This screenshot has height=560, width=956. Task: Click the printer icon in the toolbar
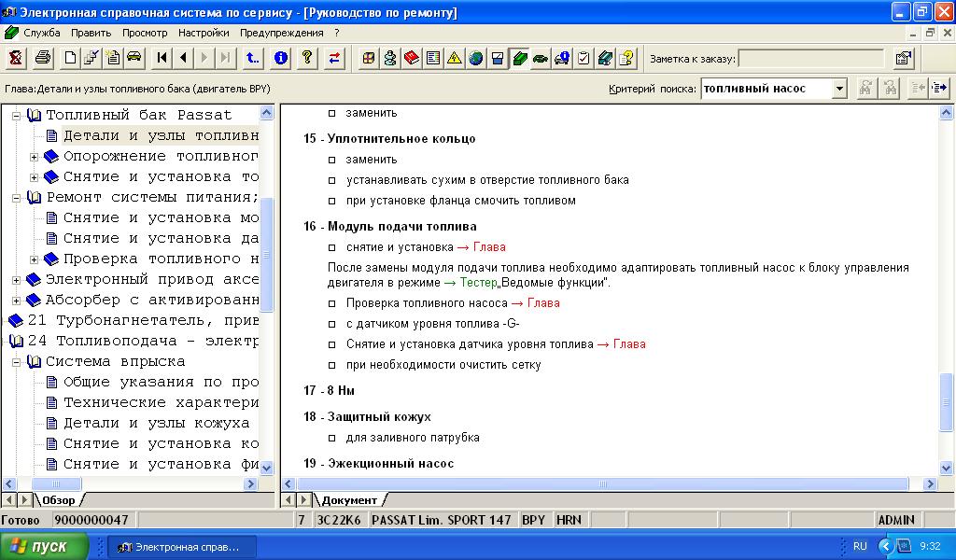pos(43,58)
